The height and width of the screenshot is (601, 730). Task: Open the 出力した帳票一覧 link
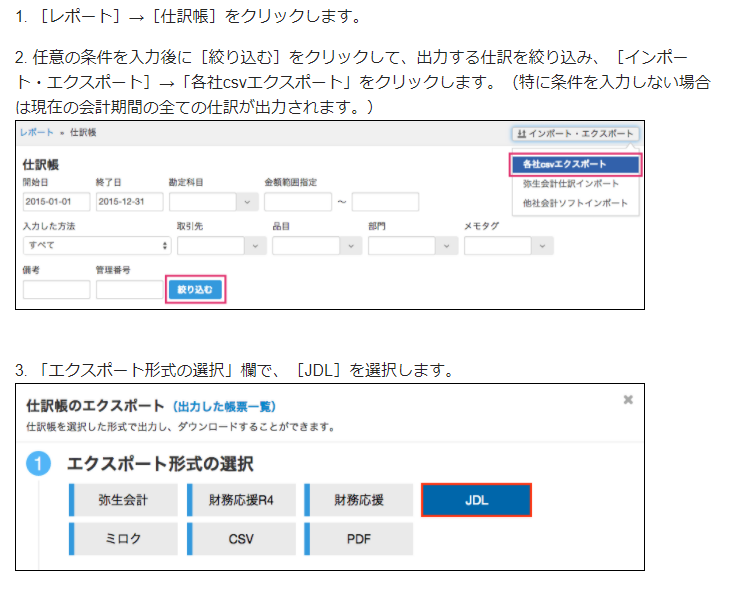click(x=224, y=406)
